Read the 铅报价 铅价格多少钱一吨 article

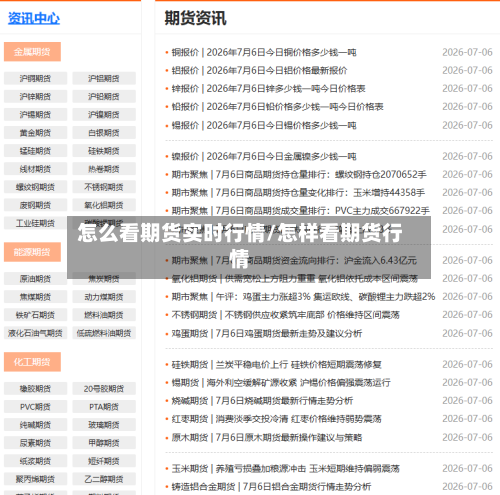277,106
